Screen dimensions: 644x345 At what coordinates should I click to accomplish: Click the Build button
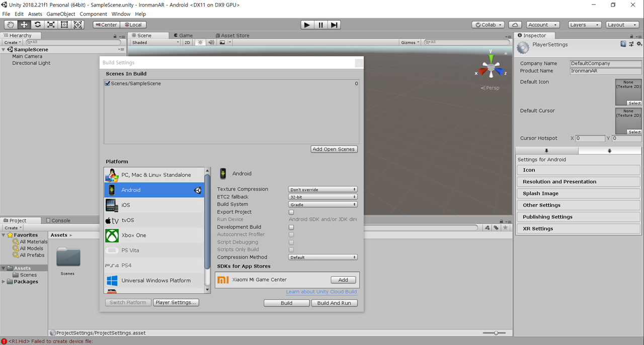[x=286, y=303]
